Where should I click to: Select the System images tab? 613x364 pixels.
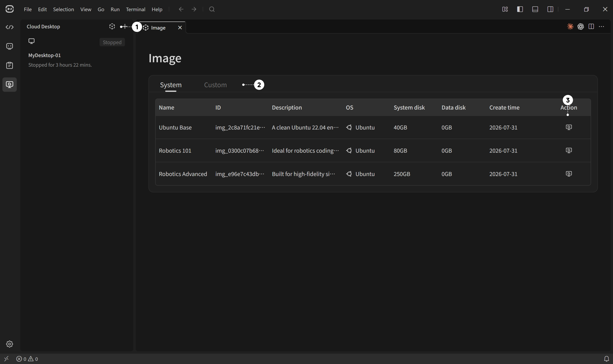click(171, 85)
